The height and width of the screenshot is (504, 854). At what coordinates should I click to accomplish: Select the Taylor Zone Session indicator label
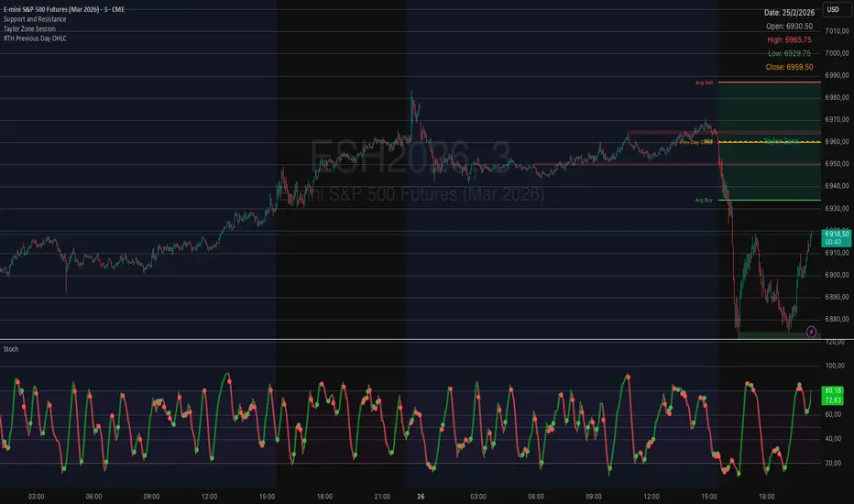pos(29,29)
